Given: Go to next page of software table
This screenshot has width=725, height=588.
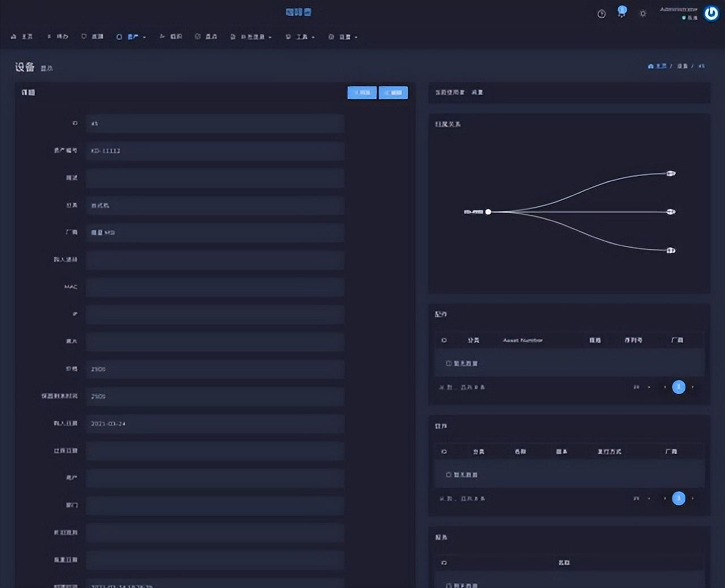Looking at the screenshot, I should click(693, 498).
